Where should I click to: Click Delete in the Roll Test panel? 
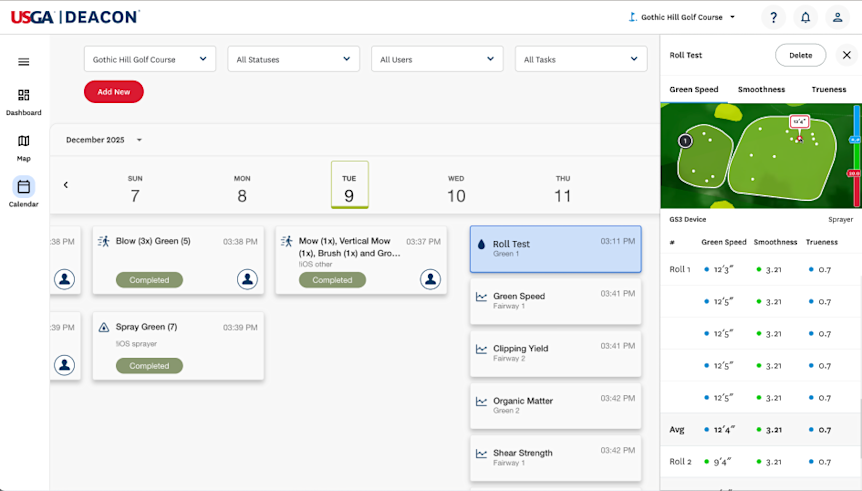click(x=800, y=55)
